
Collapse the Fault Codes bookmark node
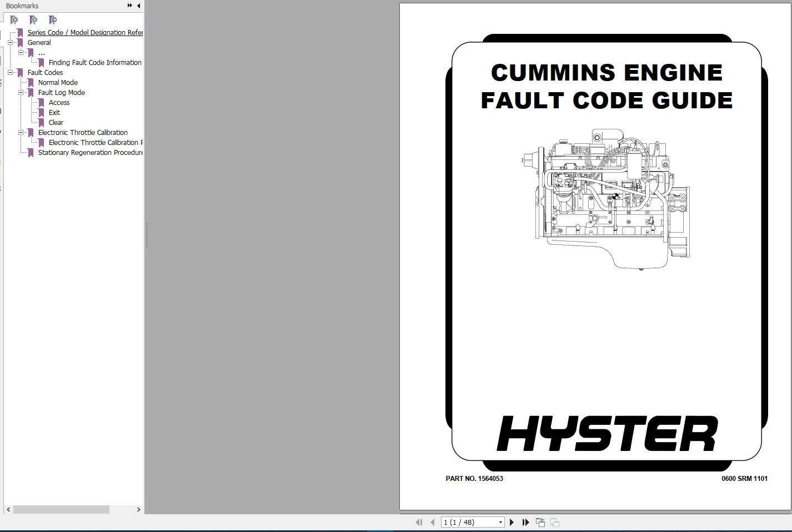click(10, 72)
